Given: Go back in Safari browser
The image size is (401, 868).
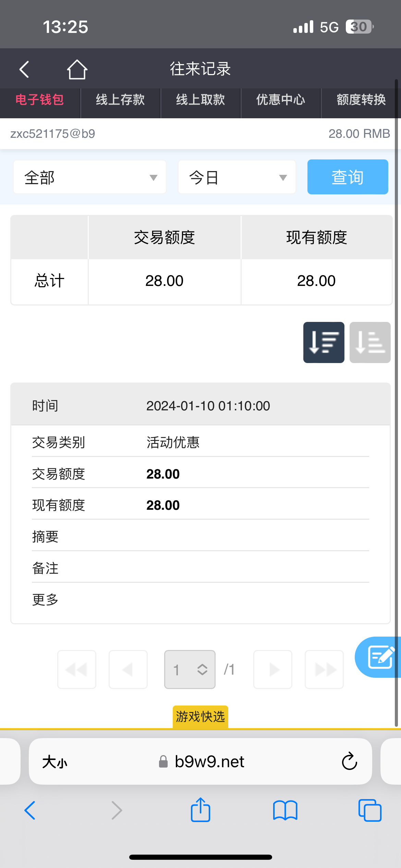Looking at the screenshot, I should tap(30, 810).
